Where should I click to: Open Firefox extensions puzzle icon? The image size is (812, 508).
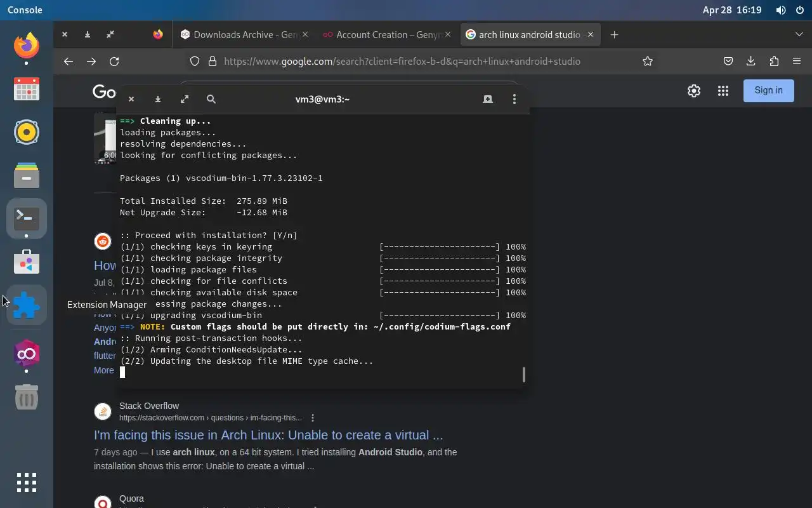click(x=774, y=62)
